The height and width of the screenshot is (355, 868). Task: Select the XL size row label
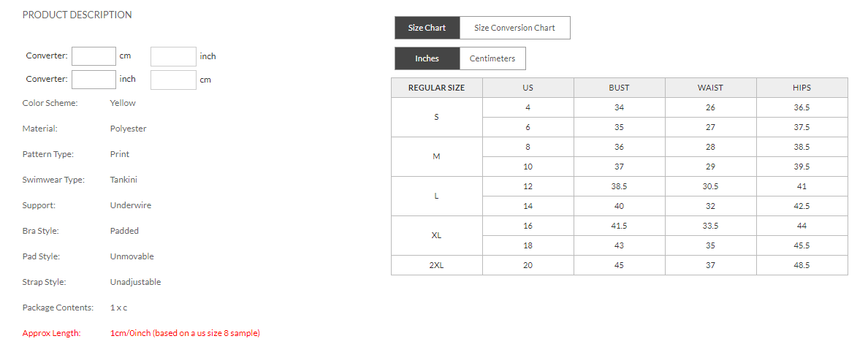coord(436,235)
